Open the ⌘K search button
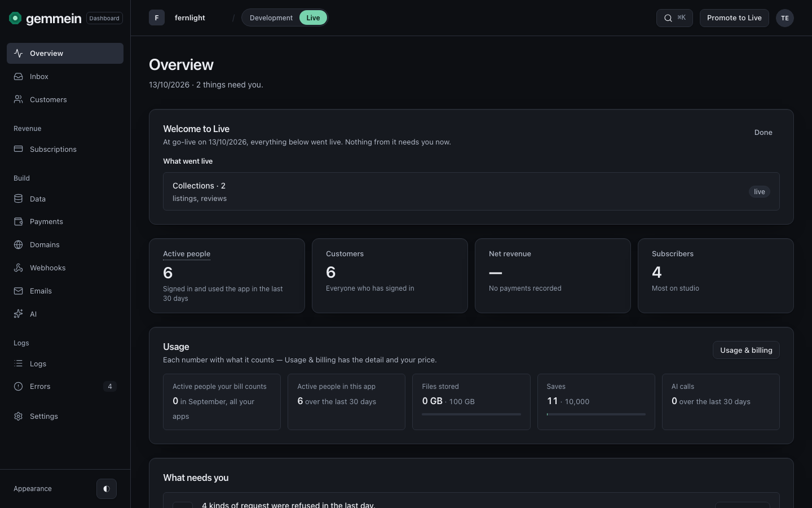 coord(674,18)
